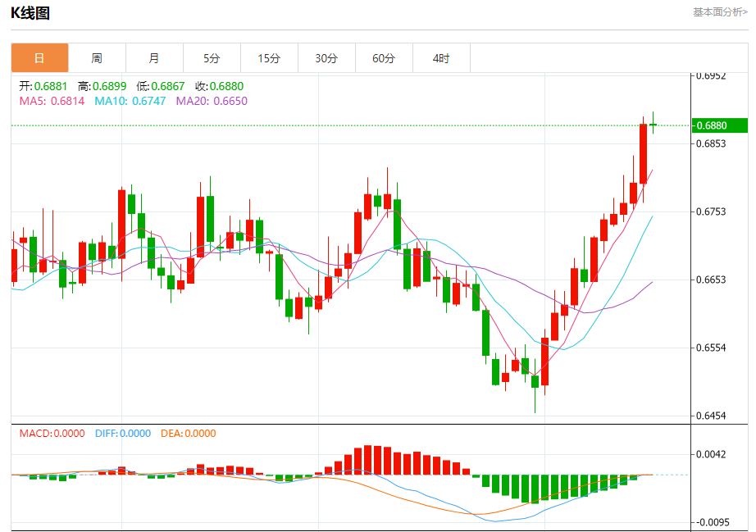The width and height of the screenshot is (756, 532).
Task: Open the 4时 interval tab
Action: (441, 58)
